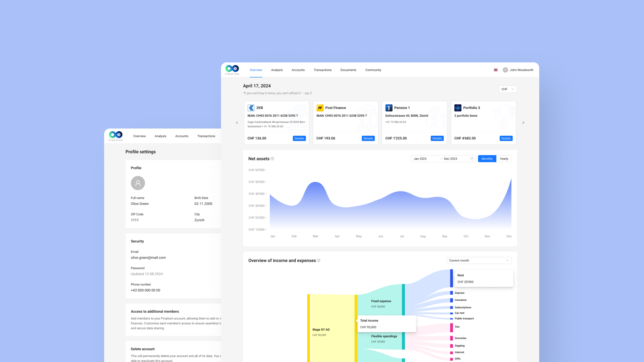644x362 pixels.
Task: Open Details for the ZKB account
Action: 299,138
